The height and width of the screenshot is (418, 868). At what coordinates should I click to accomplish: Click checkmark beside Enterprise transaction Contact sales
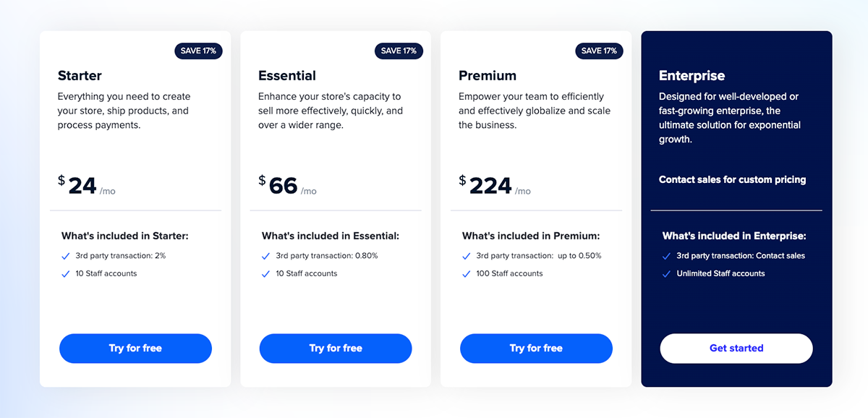click(666, 256)
